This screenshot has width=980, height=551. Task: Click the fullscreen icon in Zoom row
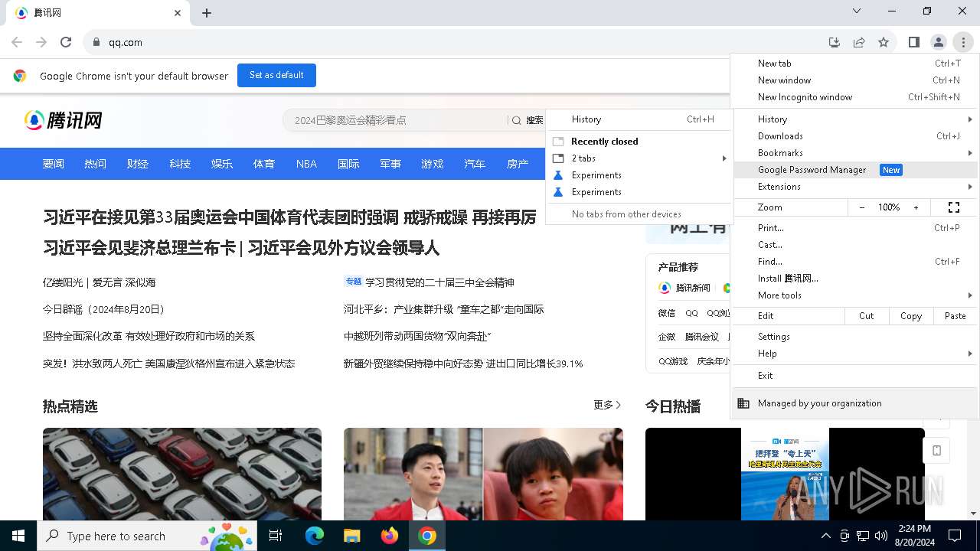pyautogui.click(x=954, y=207)
